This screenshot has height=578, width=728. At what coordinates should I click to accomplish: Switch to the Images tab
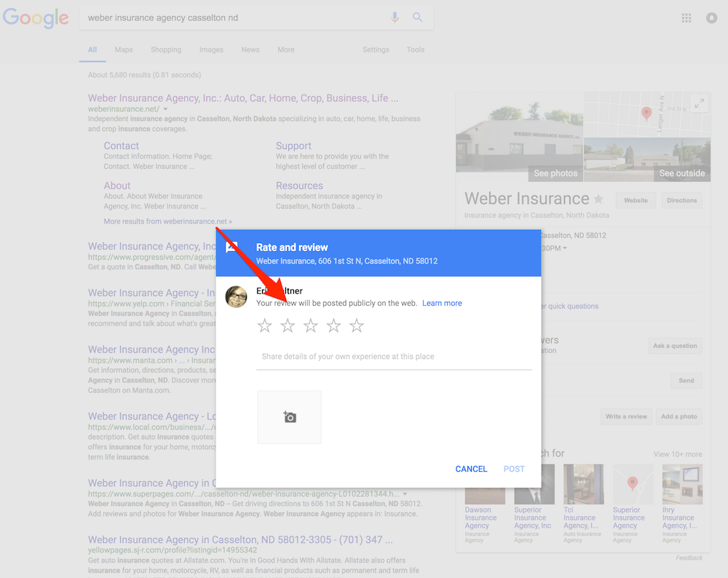211,50
